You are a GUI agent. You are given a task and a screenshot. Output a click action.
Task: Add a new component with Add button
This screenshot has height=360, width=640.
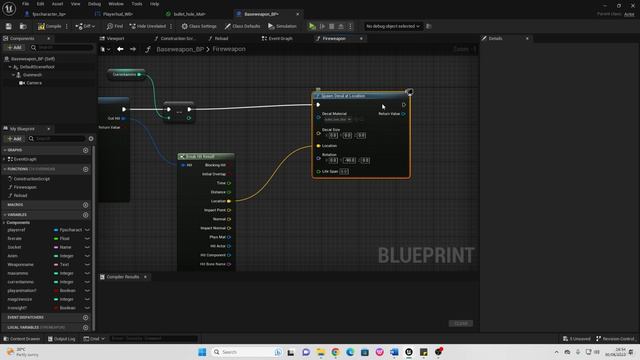click(15, 48)
